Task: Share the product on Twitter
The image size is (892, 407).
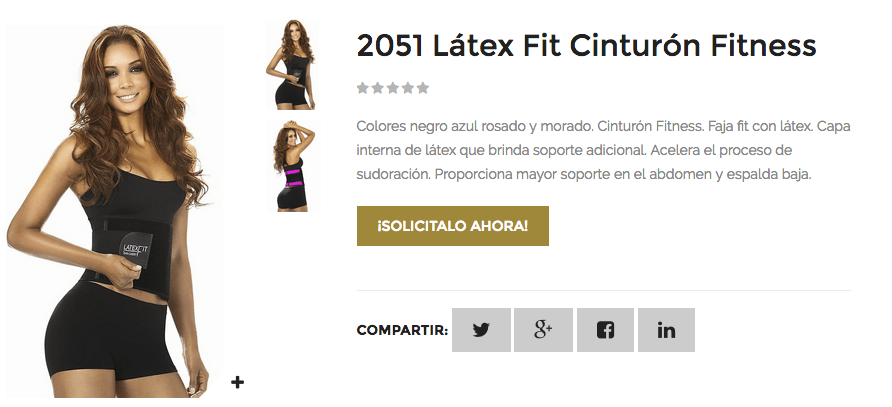Action: [x=481, y=330]
